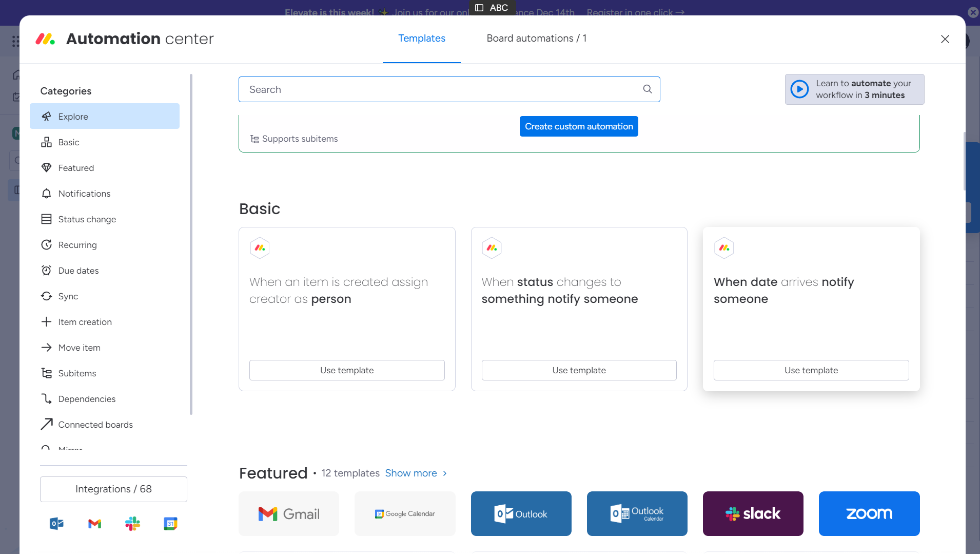Open the Templates tab

point(421,38)
